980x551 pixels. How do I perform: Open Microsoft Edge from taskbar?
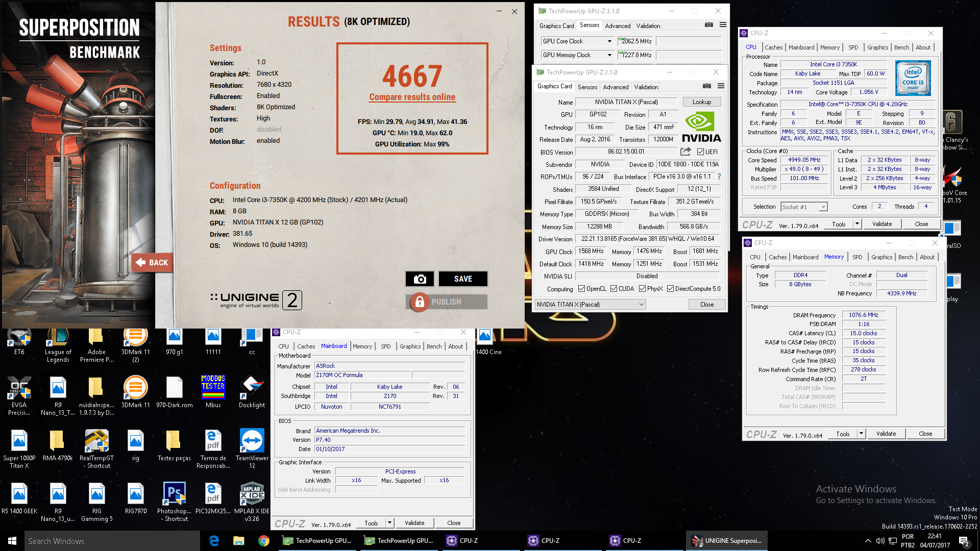(214, 541)
